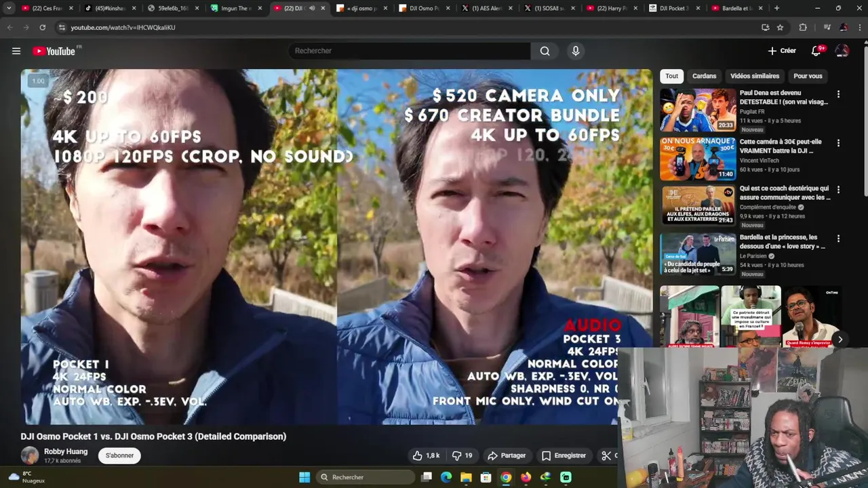The height and width of the screenshot is (488, 868).
Task: Click the Chrome address bar URL
Action: click(123, 27)
